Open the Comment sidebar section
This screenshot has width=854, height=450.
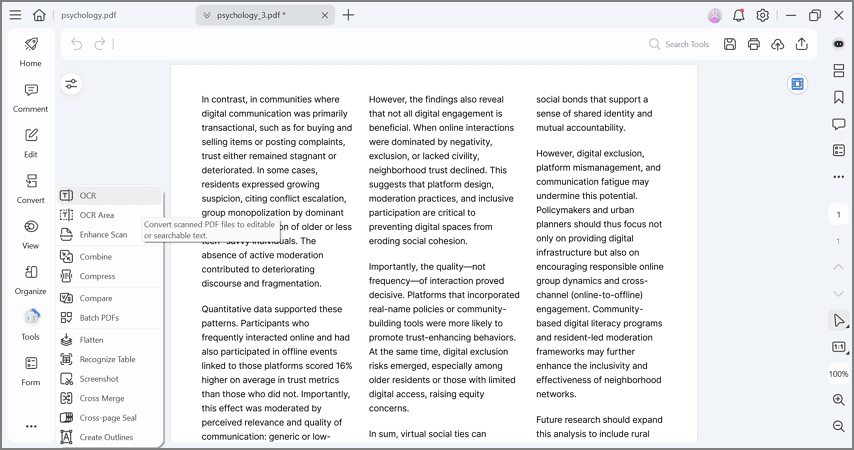[x=30, y=98]
